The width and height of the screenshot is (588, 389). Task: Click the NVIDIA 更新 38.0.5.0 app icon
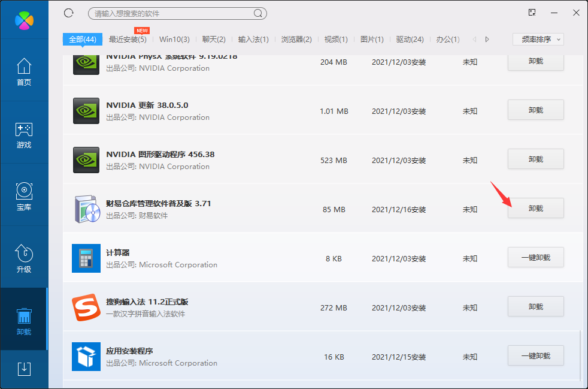(x=86, y=111)
